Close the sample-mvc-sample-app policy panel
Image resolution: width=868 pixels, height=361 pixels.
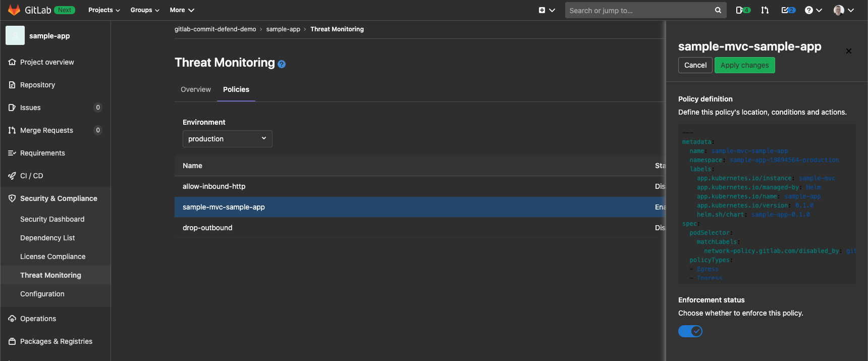tap(849, 51)
